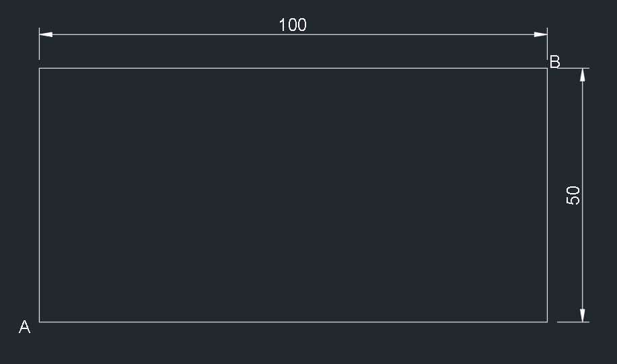The image size is (617, 364).
Task: Click the text label A
Action: 24,327
